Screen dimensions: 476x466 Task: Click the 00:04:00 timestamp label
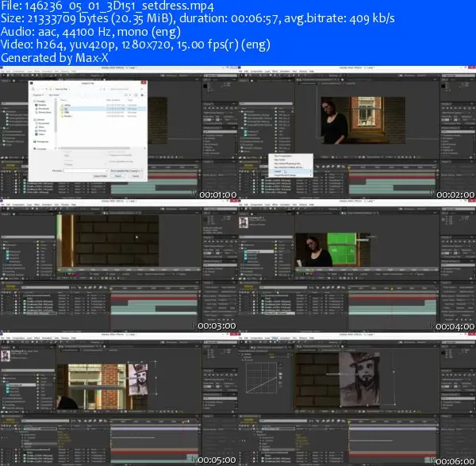click(x=455, y=326)
